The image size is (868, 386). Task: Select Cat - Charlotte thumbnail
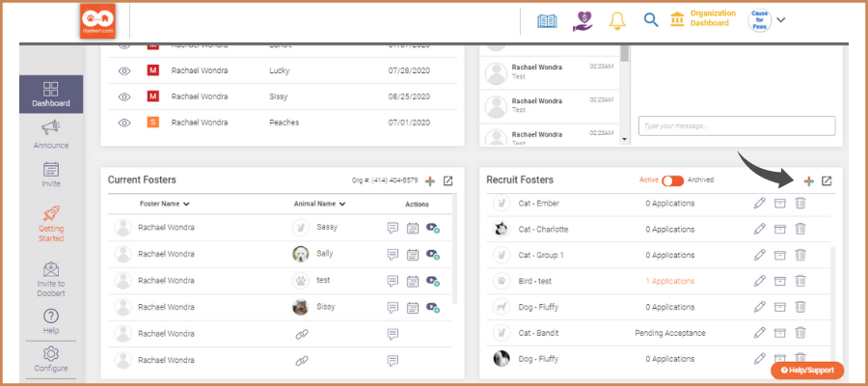click(502, 229)
